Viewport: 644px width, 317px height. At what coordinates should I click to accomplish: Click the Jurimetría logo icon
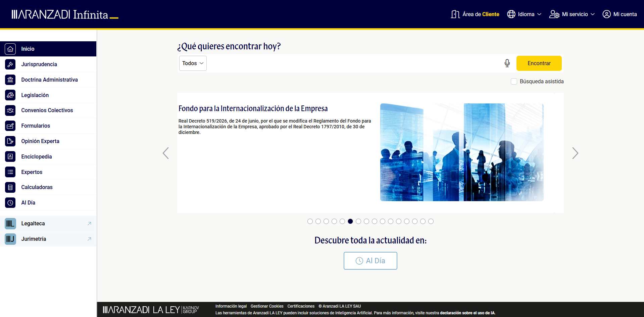point(10,239)
